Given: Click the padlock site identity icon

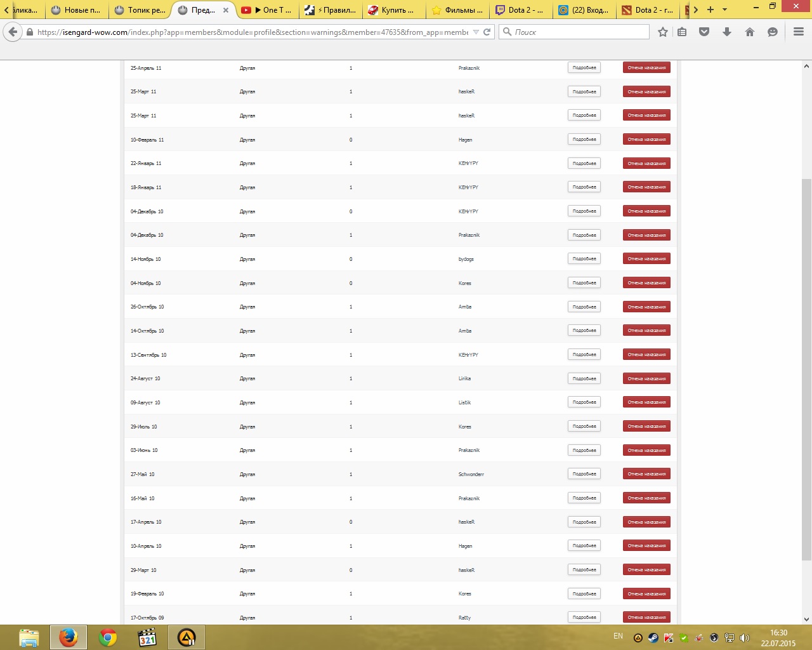Looking at the screenshot, I should [x=29, y=32].
